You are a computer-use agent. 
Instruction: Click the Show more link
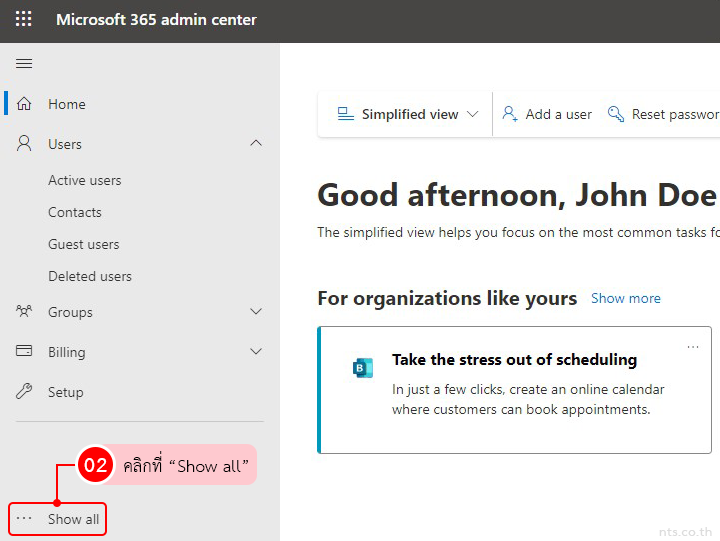[626, 299]
